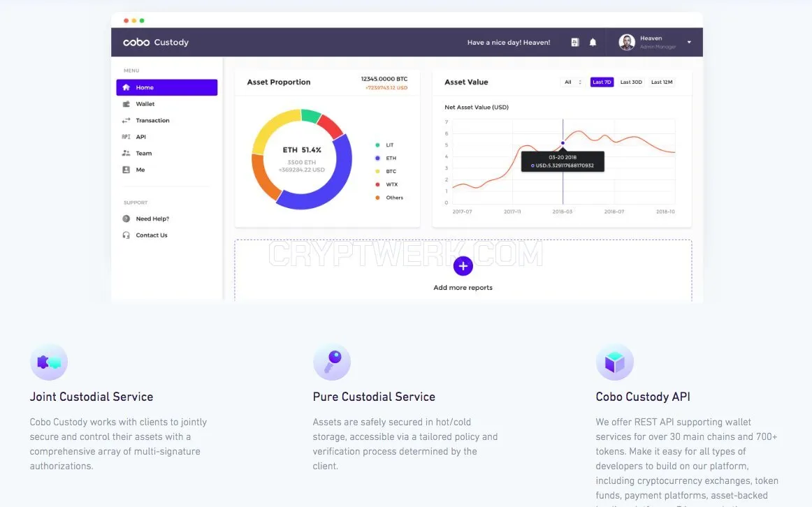812x507 pixels.
Task: Expand the Heaven account dropdown arrow
Action: 689,43
